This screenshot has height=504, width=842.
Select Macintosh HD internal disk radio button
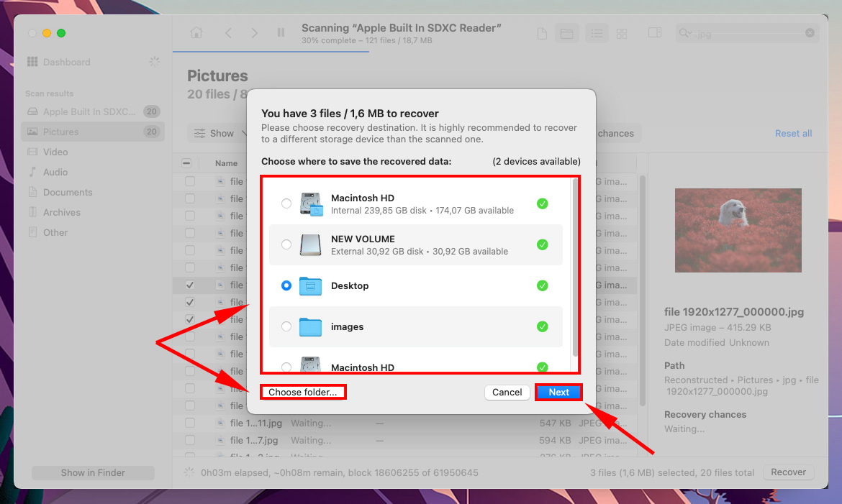coord(286,204)
